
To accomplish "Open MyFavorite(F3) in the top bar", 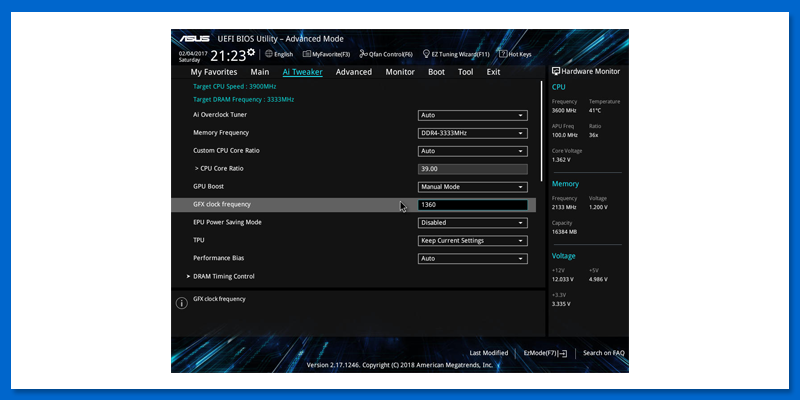I will tap(327, 54).
